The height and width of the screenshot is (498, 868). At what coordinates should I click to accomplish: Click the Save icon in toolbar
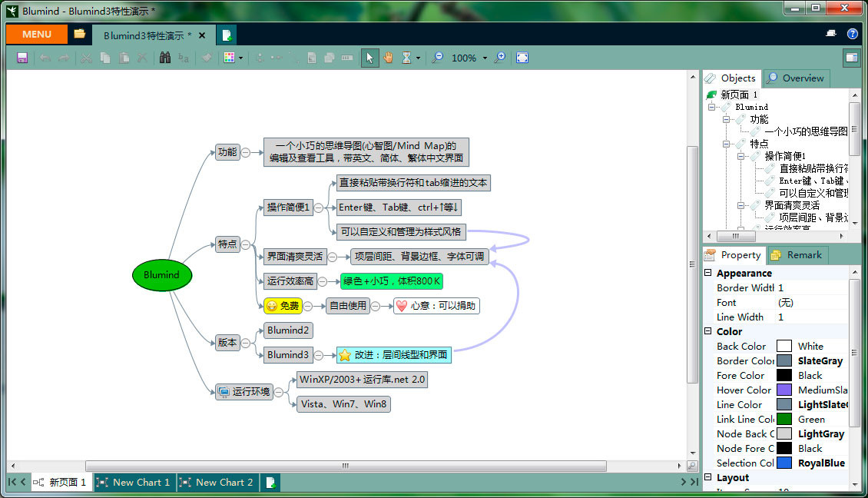pos(22,58)
